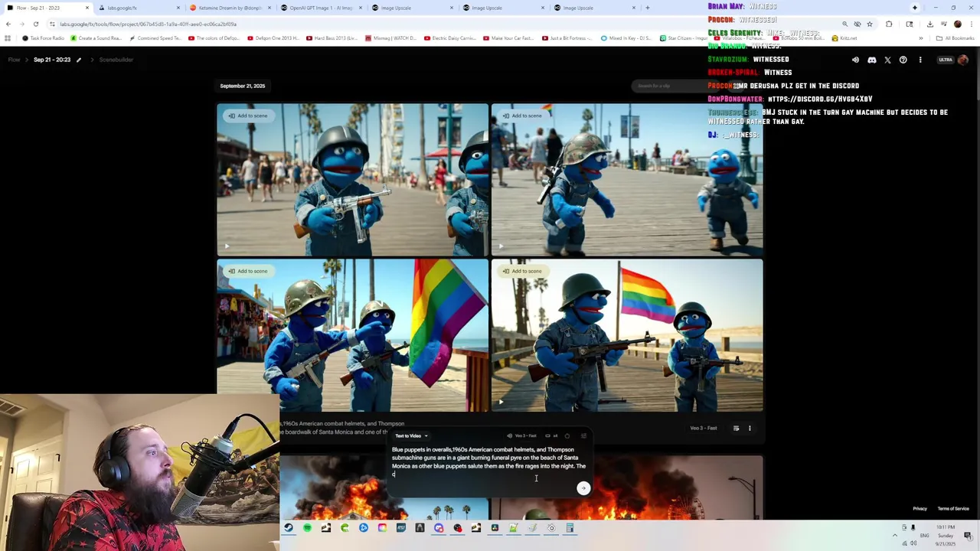Bookmark this page with star icon
The image size is (980, 551).
tap(870, 24)
